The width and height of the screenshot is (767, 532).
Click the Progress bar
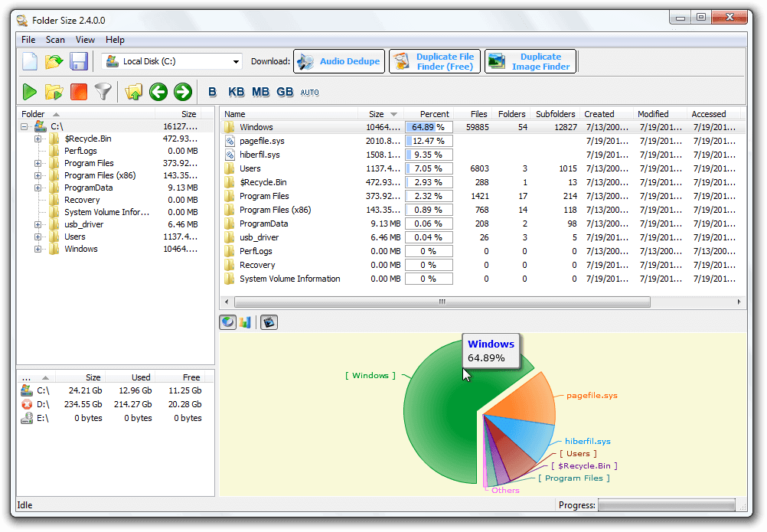coord(666,505)
